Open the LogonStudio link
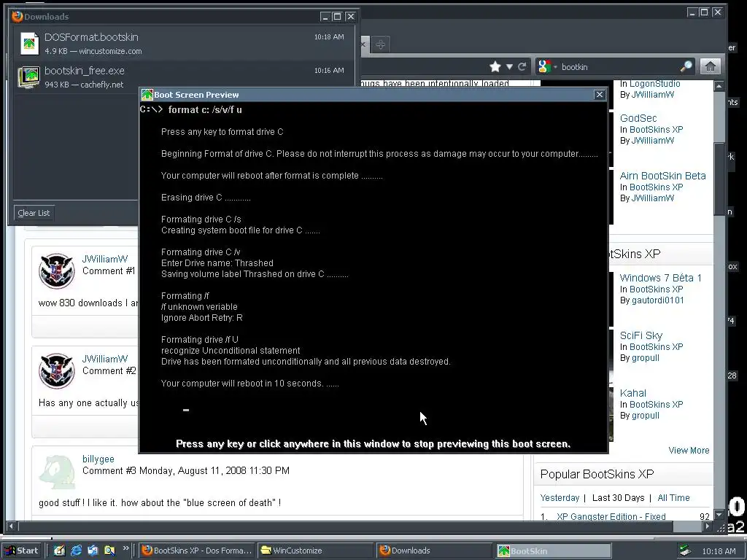Image resolution: width=747 pixels, height=560 pixels. coord(654,84)
